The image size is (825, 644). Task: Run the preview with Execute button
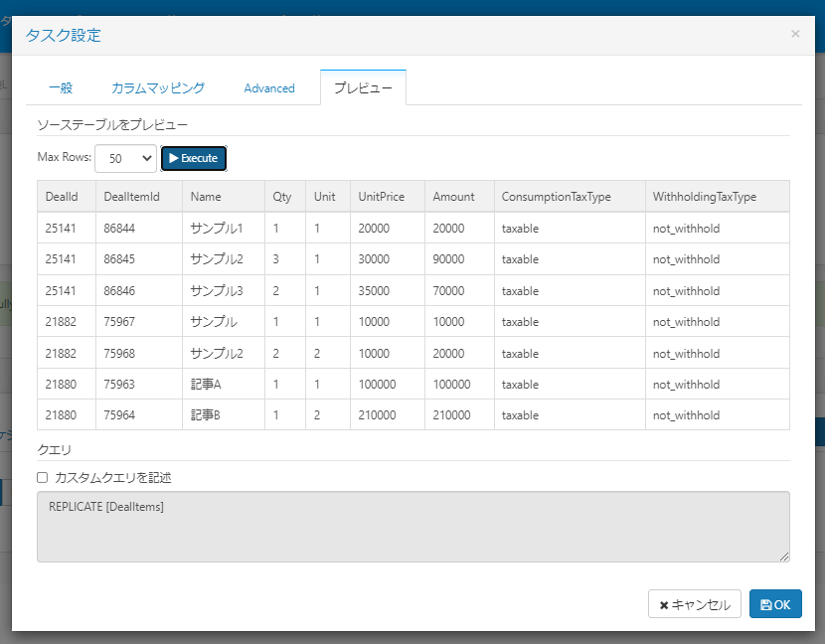[194, 158]
